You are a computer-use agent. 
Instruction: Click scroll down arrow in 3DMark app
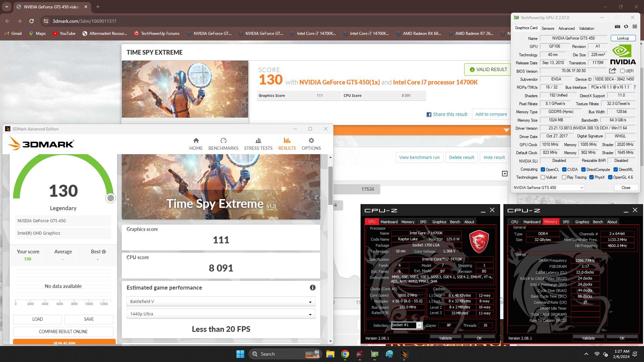(330, 341)
